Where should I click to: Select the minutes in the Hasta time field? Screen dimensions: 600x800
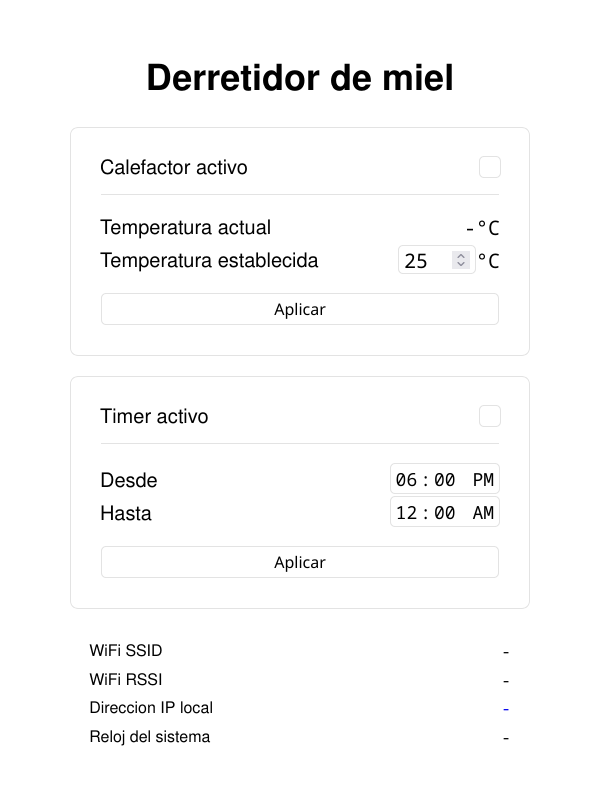point(444,513)
